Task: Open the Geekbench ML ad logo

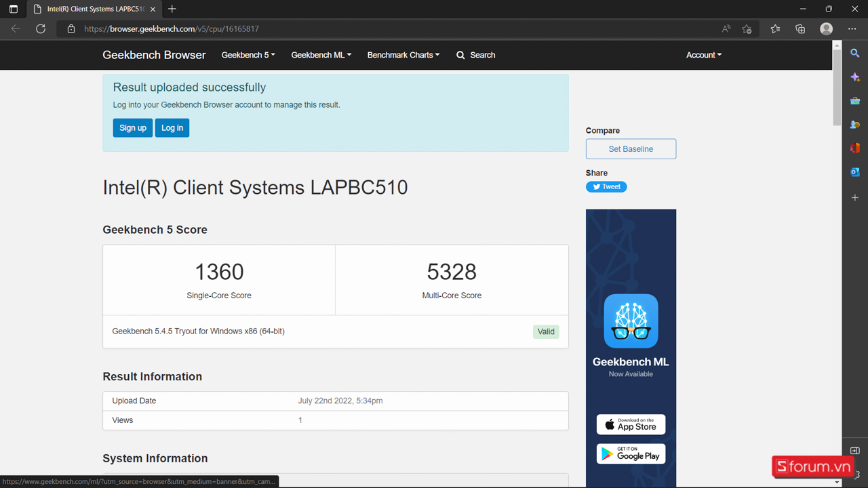Action: coord(631,321)
